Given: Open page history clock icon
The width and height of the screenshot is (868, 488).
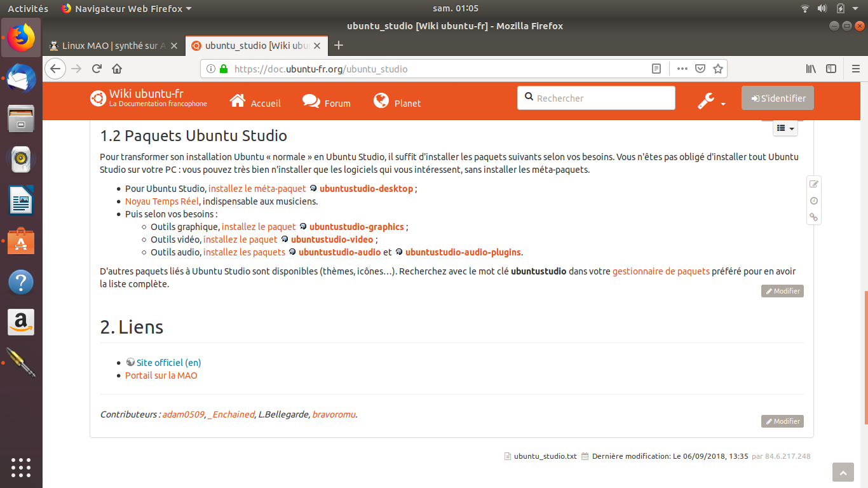Looking at the screenshot, I should click(813, 201).
